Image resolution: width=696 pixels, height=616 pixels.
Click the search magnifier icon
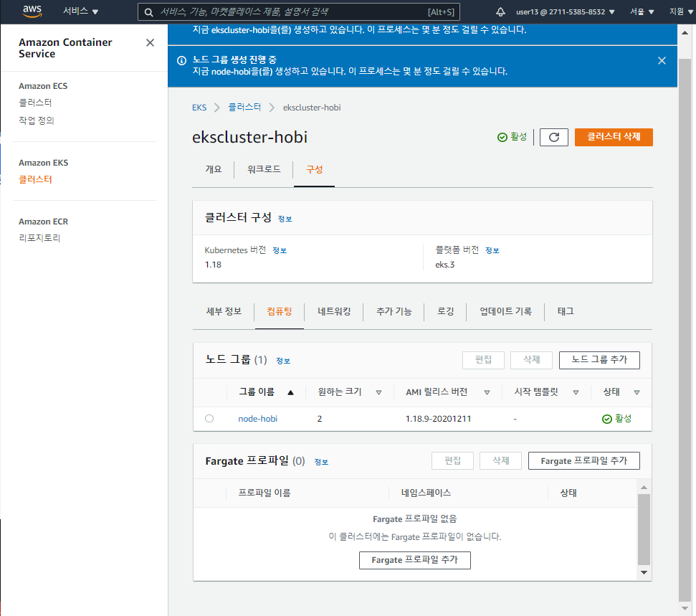[x=149, y=12]
